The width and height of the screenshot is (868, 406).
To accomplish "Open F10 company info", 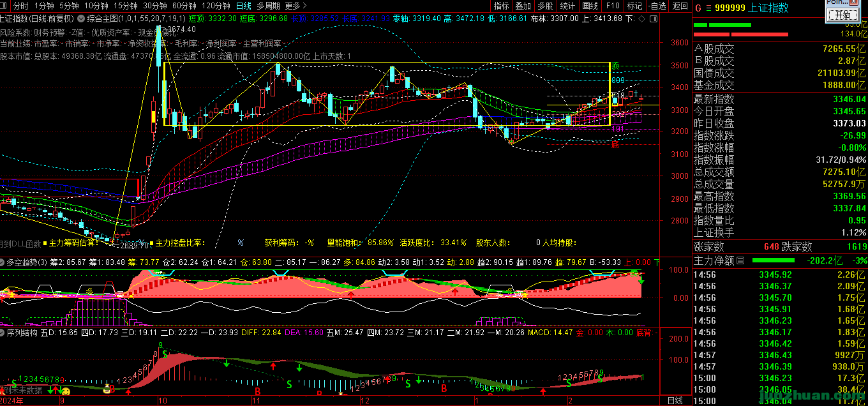I will (613, 6).
